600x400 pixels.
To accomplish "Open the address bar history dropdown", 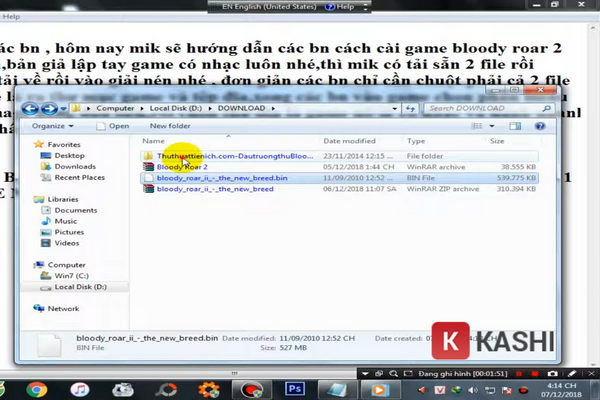I will pos(395,109).
